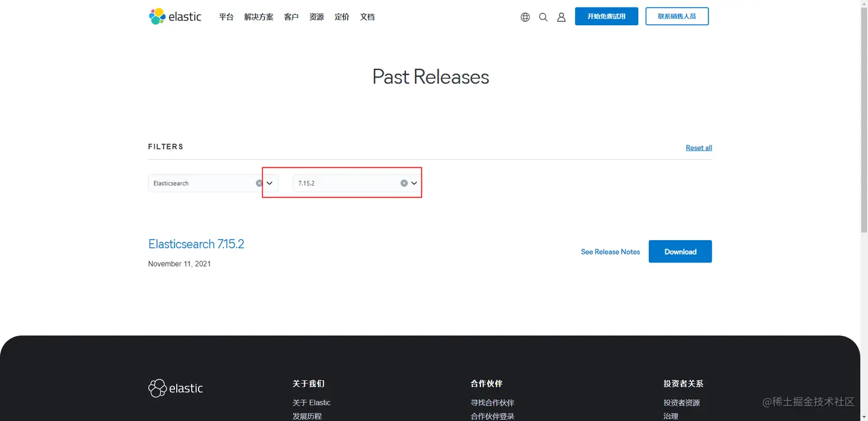Expand the Elasticsearch product dropdown arrow
Screen dimensions: 868x421
pyautogui.click(x=270, y=183)
